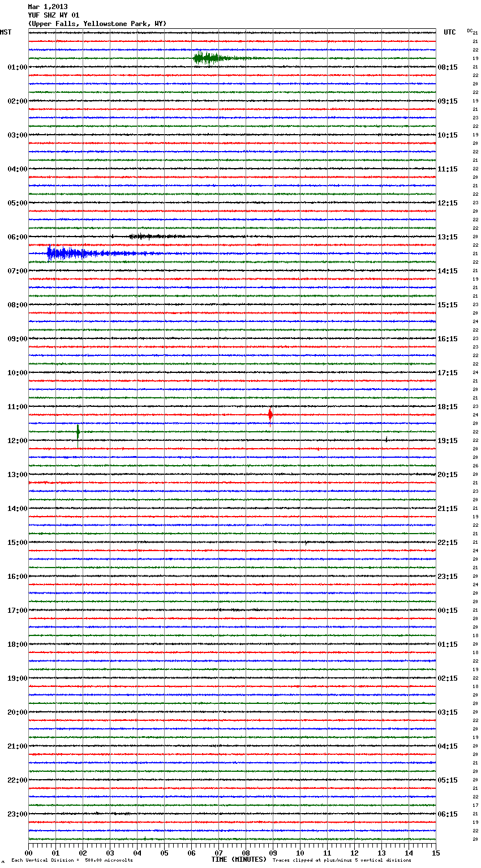Select the 03:00 MST hour label
This screenshot has height=868, width=481.
tap(17, 135)
